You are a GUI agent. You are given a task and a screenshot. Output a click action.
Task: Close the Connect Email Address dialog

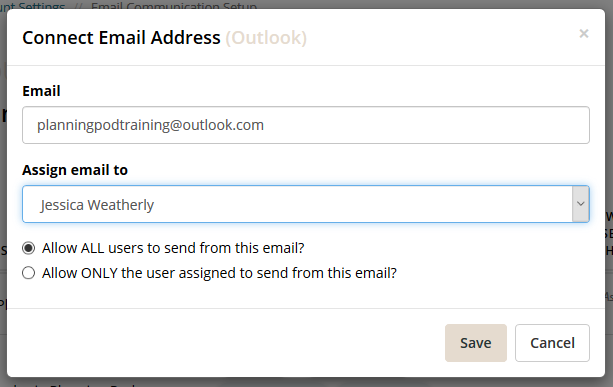pyautogui.click(x=584, y=34)
